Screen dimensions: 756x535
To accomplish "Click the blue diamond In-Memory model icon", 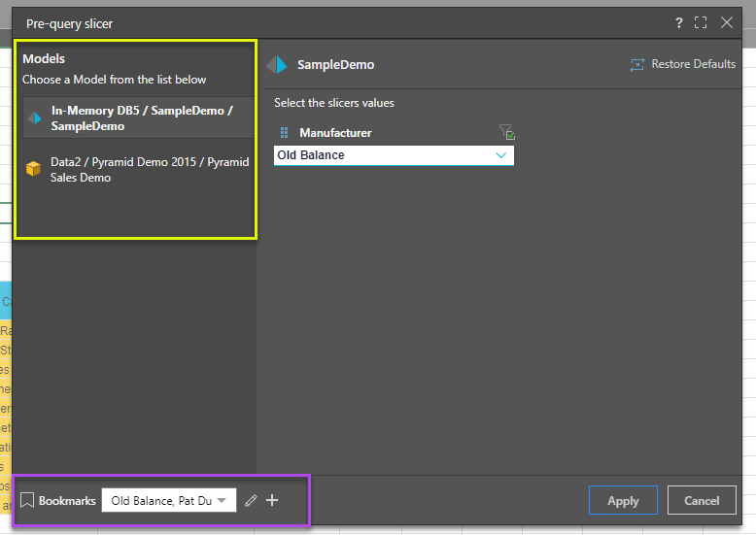I will (34, 118).
